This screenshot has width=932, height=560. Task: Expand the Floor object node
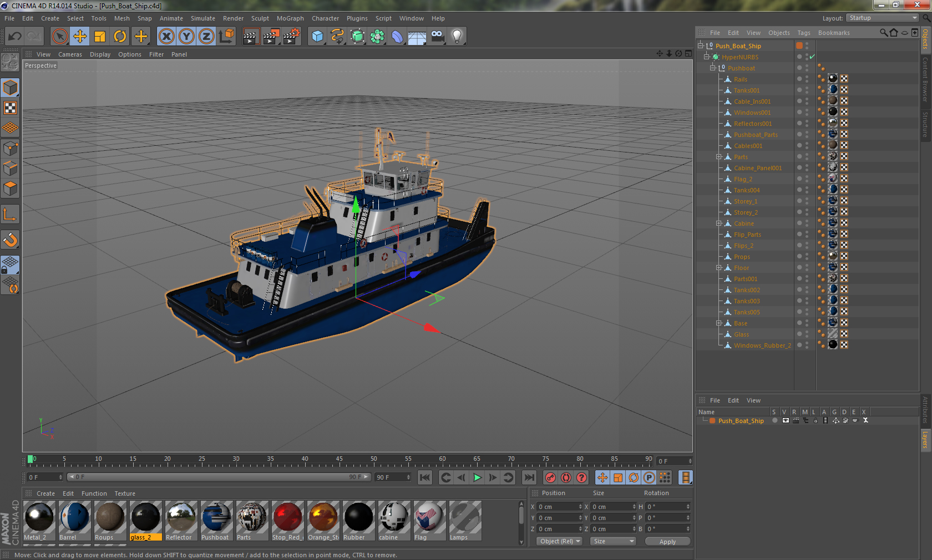coord(719,268)
